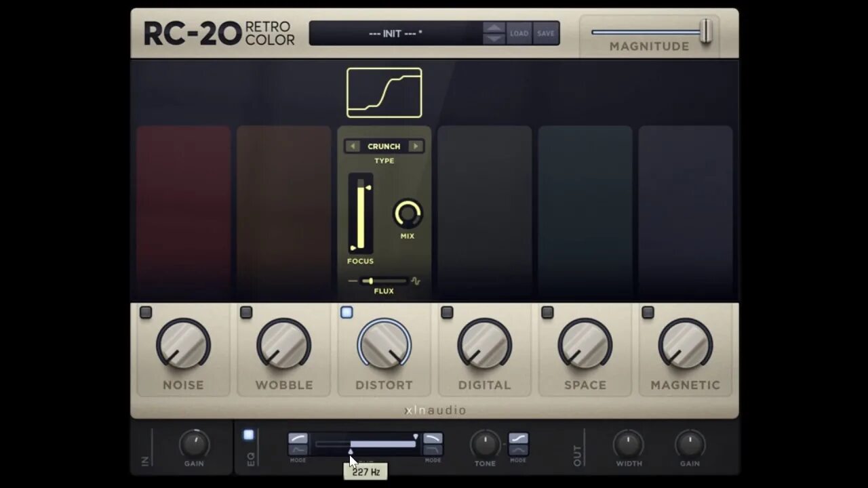Click the low-cut frequency handle of EQ

351,451
